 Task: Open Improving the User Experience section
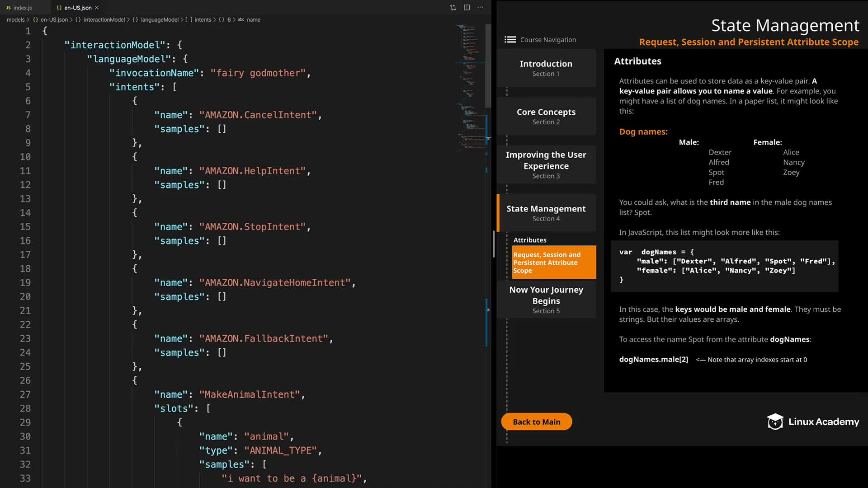(546, 164)
